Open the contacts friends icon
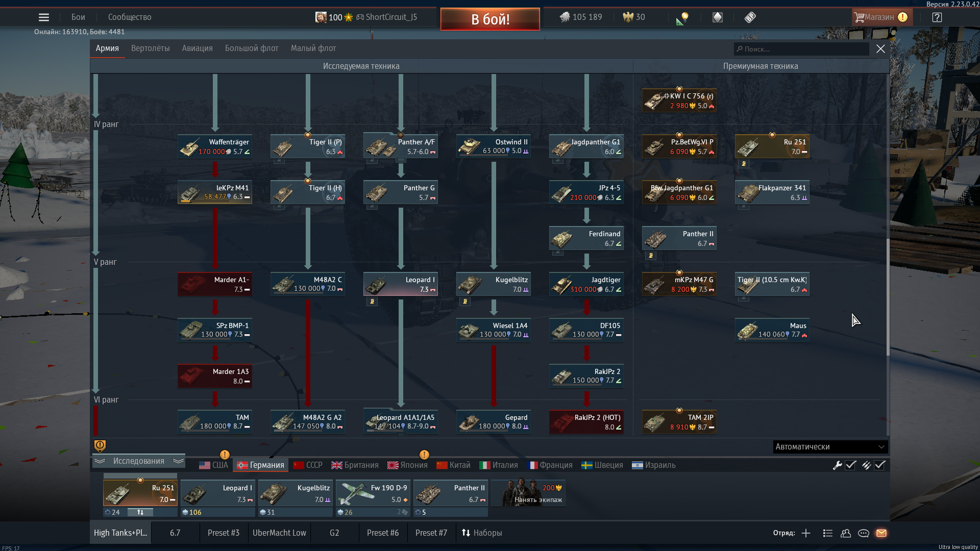This screenshot has width=980, height=551. 846,533
